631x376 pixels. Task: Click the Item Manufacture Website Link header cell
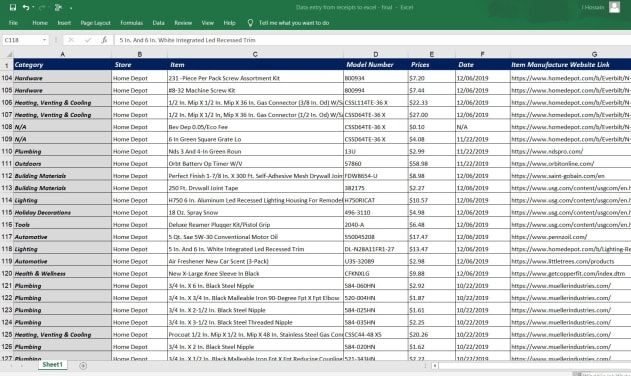point(570,64)
